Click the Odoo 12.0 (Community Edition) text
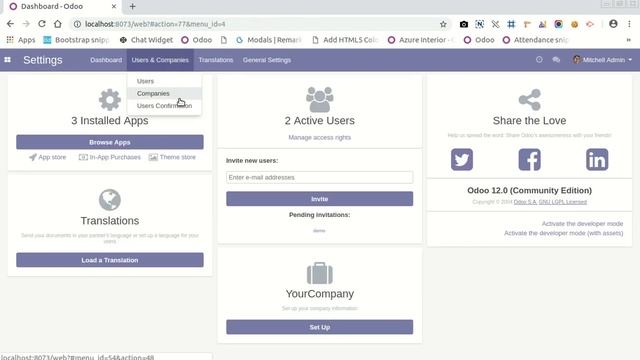This screenshot has width=640, height=360. coord(529,191)
